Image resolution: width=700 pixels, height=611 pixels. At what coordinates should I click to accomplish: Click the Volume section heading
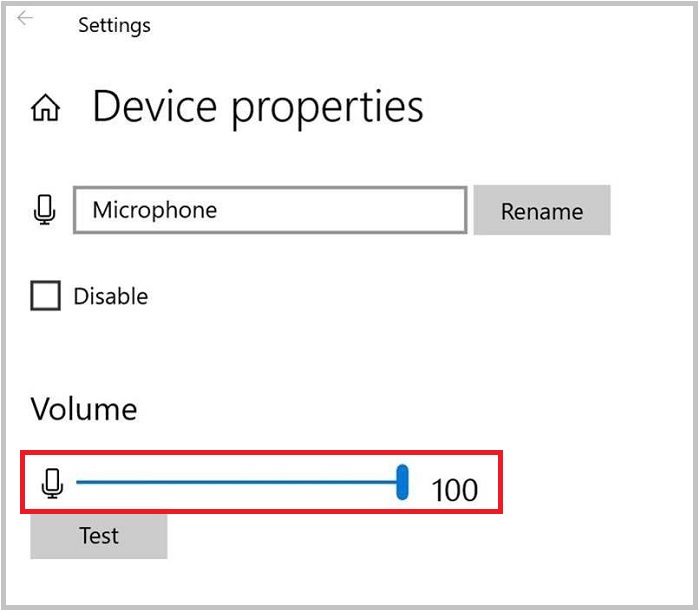pyautogui.click(x=84, y=409)
